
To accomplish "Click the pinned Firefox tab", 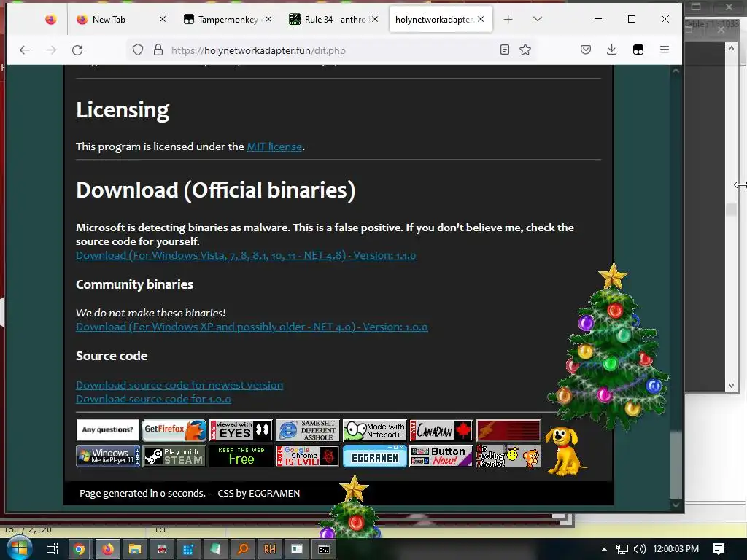I will pos(50,19).
